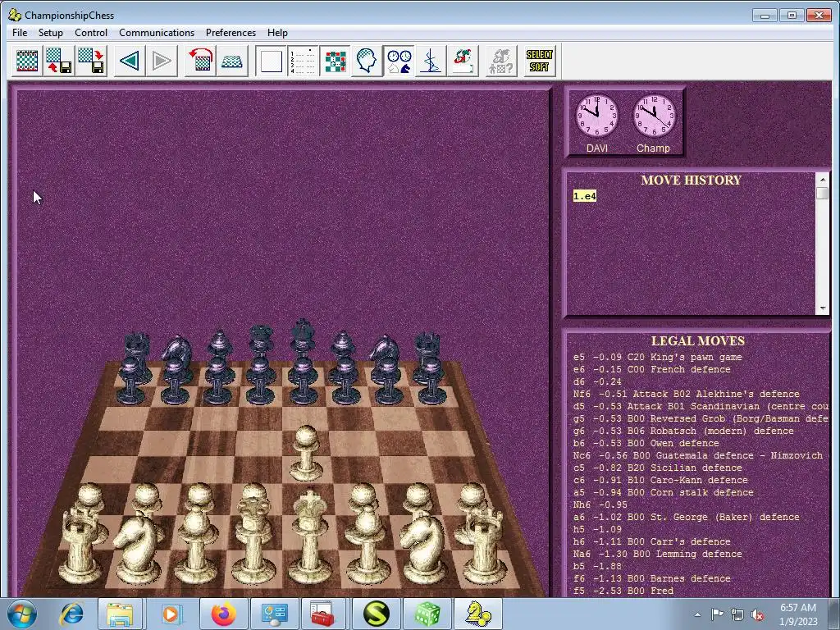Click the black king piece

(304, 341)
